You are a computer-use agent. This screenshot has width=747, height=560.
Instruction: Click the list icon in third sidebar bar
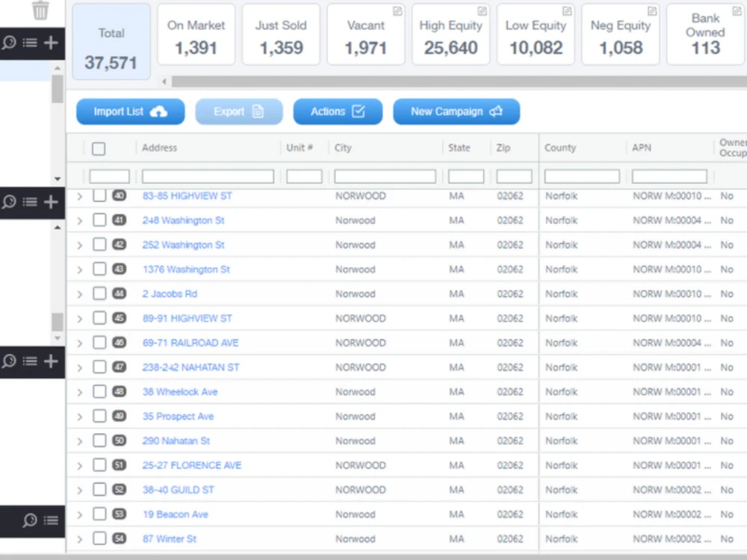(30, 361)
